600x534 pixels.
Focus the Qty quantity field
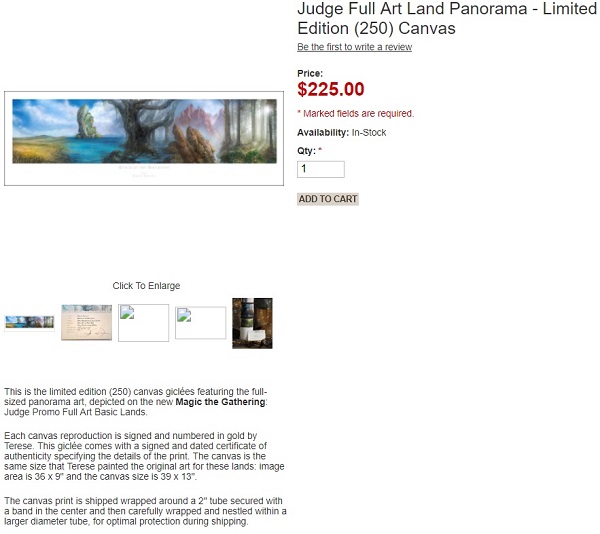(x=321, y=169)
